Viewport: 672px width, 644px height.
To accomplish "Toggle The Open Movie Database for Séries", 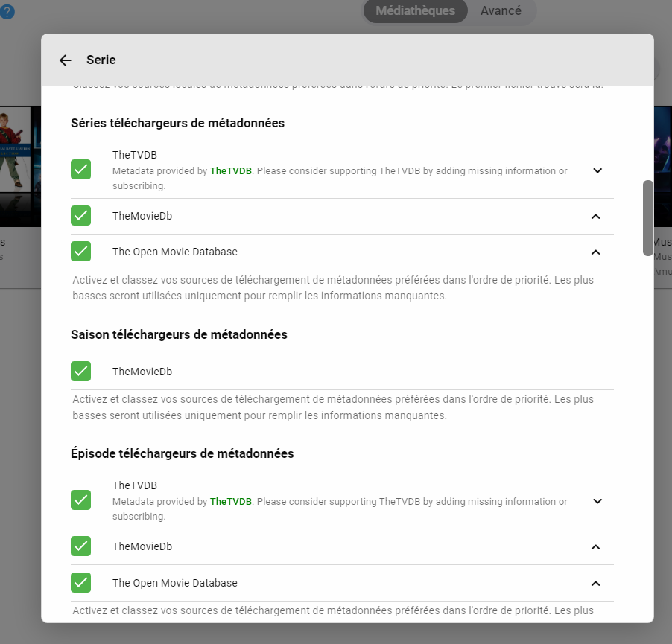I will pos(81,252).
